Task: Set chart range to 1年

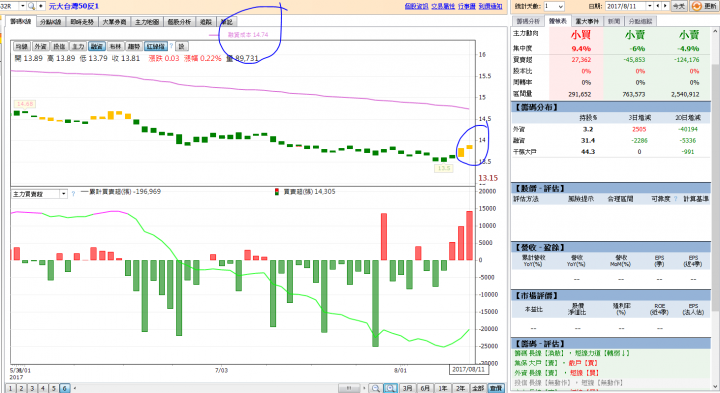Action: 443,388
